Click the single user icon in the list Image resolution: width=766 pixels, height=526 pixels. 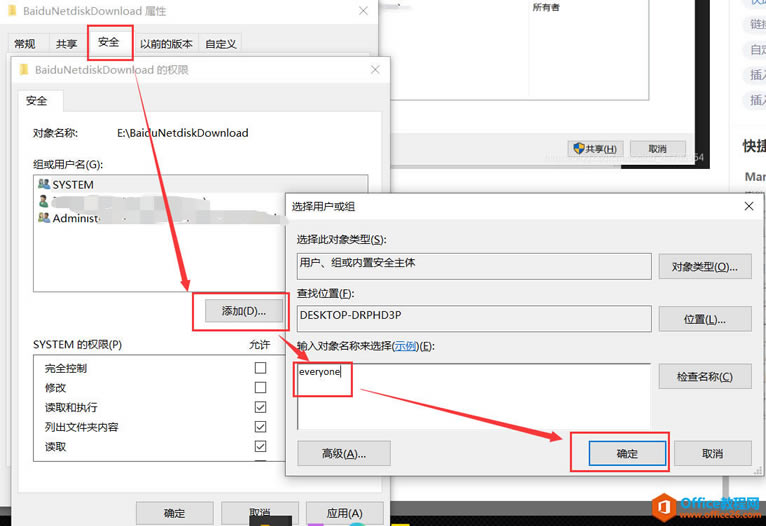(43, 201)
